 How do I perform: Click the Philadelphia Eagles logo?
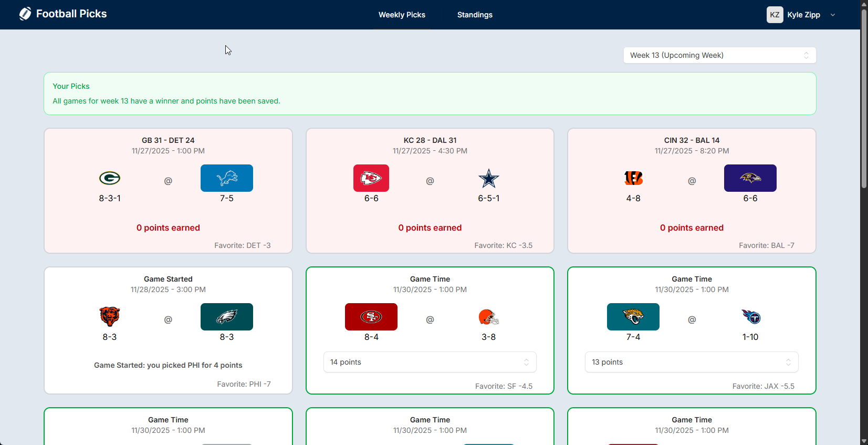pyautogui.click(x=227, y=317)
